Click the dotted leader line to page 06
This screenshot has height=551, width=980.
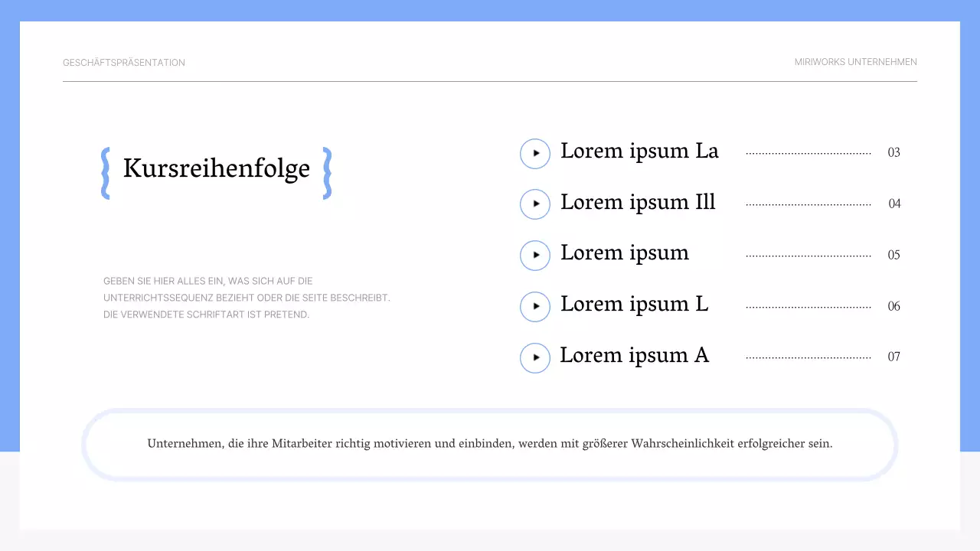click(808, 305)
